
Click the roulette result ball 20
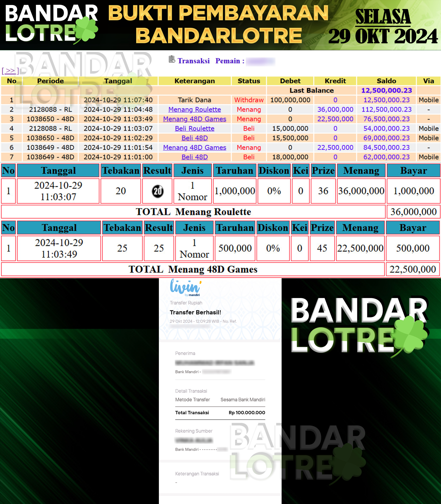click(x=158, y=191)
